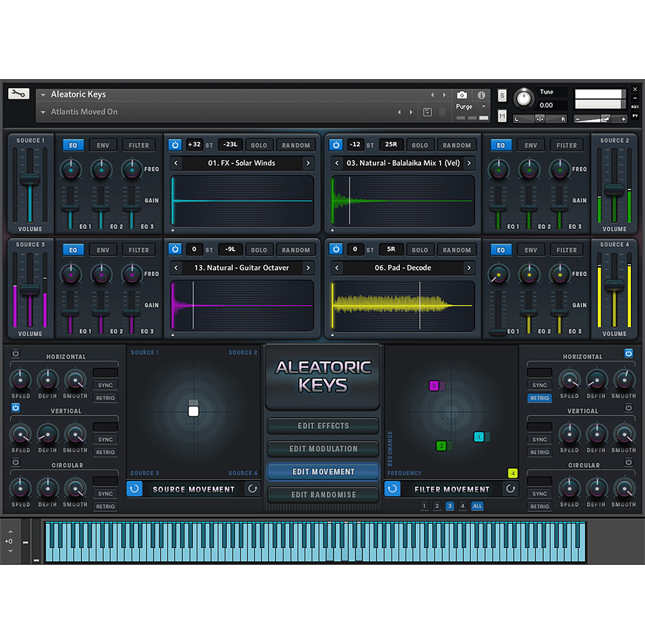
Task: Click Source Movement reset icon on left
Action: point(135,489)
